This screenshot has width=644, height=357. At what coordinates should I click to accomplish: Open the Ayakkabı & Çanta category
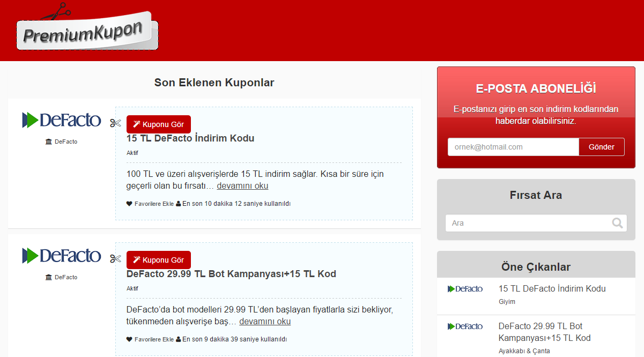pyautogui.click(x=524, y=351)
